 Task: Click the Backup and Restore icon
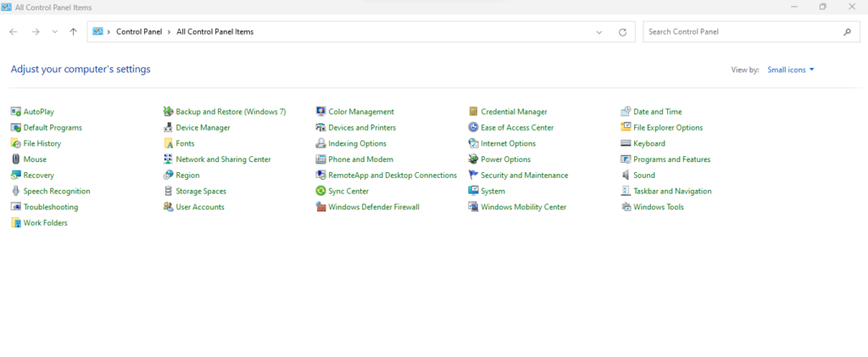[x=169, y=112]
